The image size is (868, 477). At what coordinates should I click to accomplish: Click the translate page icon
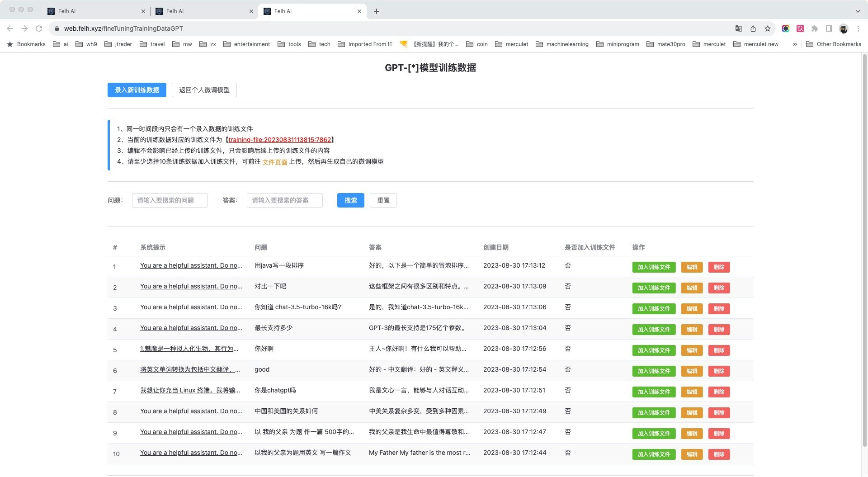[739, 28]
